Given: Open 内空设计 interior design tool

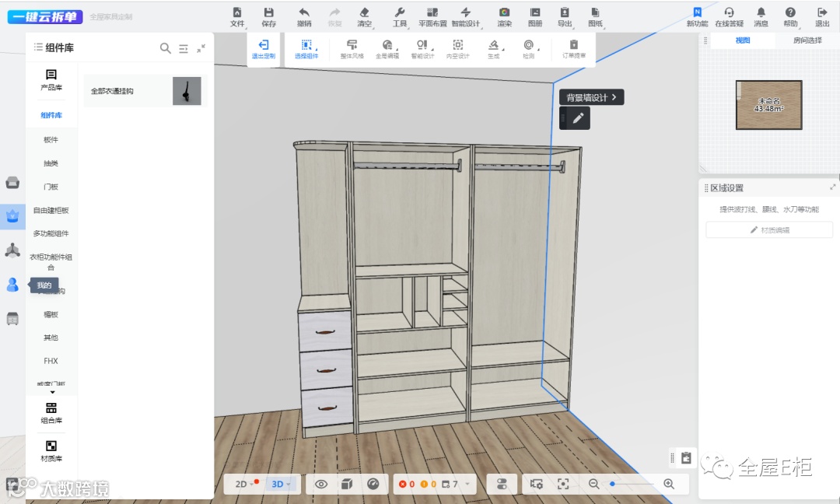Looking at the screenshot, I should pos(457,49).
